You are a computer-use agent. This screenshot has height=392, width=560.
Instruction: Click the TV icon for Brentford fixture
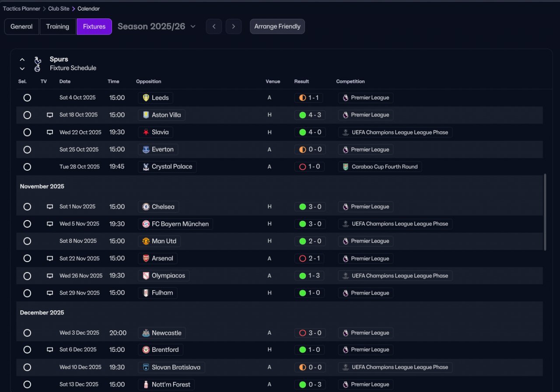(x=50, y=350)
